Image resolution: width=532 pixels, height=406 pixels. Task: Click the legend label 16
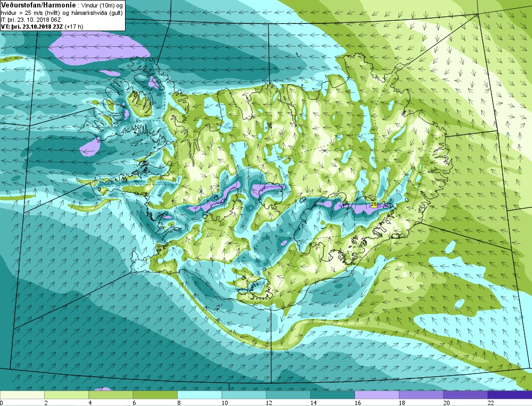(358, 403)
